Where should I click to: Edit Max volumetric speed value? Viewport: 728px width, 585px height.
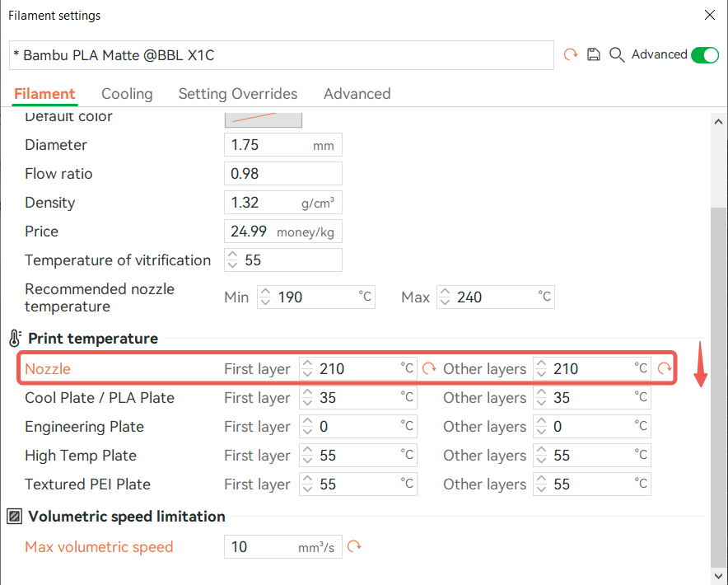pos(283,546)
